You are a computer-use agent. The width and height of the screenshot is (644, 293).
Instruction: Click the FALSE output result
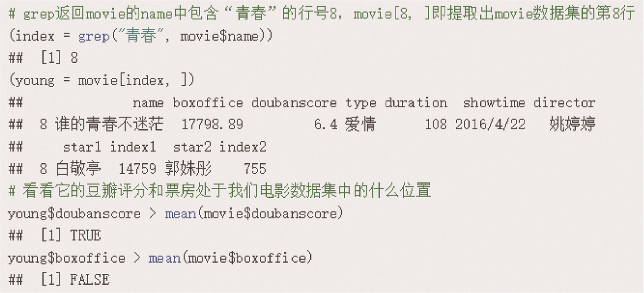click(x=89, y=280)
